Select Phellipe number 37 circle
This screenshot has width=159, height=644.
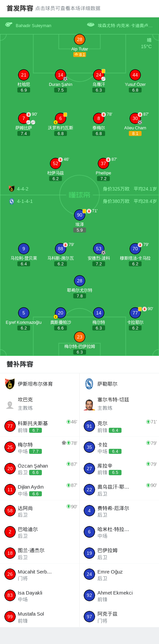coord(103,163)
